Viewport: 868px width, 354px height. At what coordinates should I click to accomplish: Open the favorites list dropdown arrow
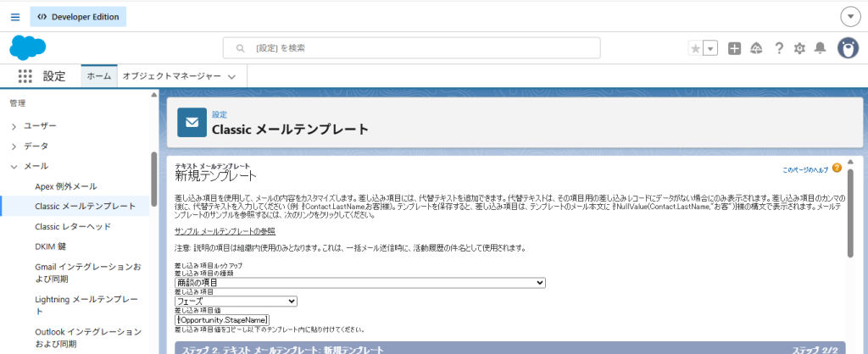click(x=711, y=48)
